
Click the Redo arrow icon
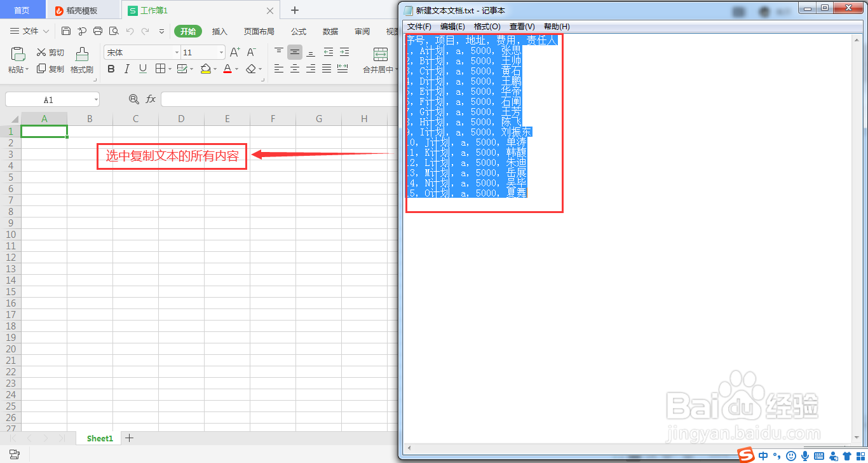point(146,31)
